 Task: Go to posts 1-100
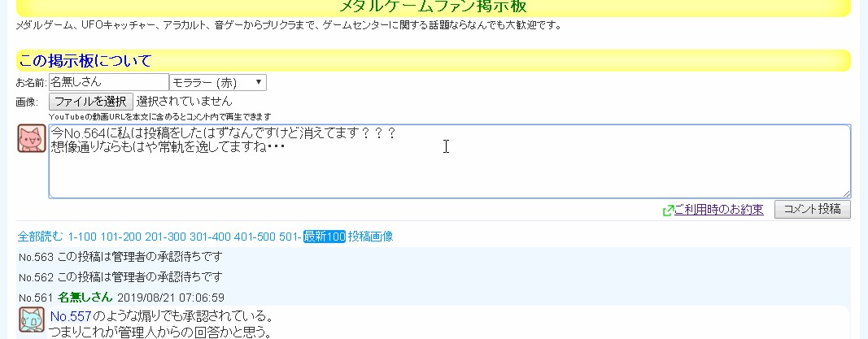(81, 237)
